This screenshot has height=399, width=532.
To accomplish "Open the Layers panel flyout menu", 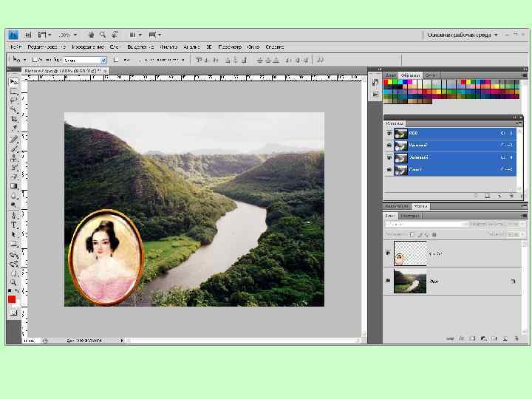I will [x=524, y=216].
